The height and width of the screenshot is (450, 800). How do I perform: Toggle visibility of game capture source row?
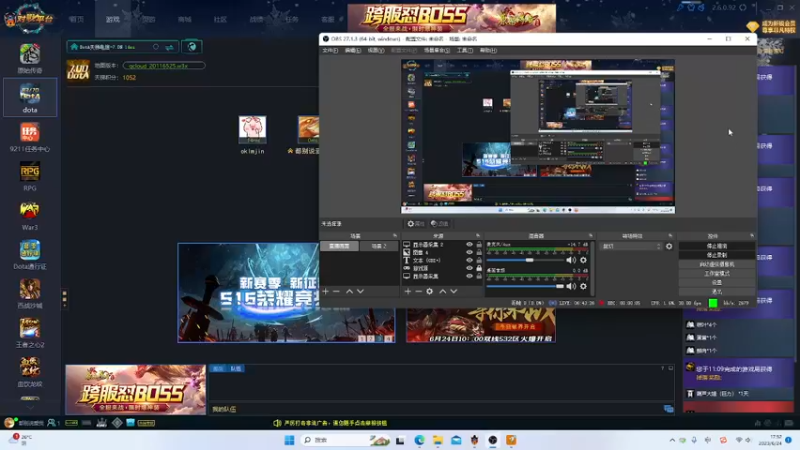coord(469,268)
